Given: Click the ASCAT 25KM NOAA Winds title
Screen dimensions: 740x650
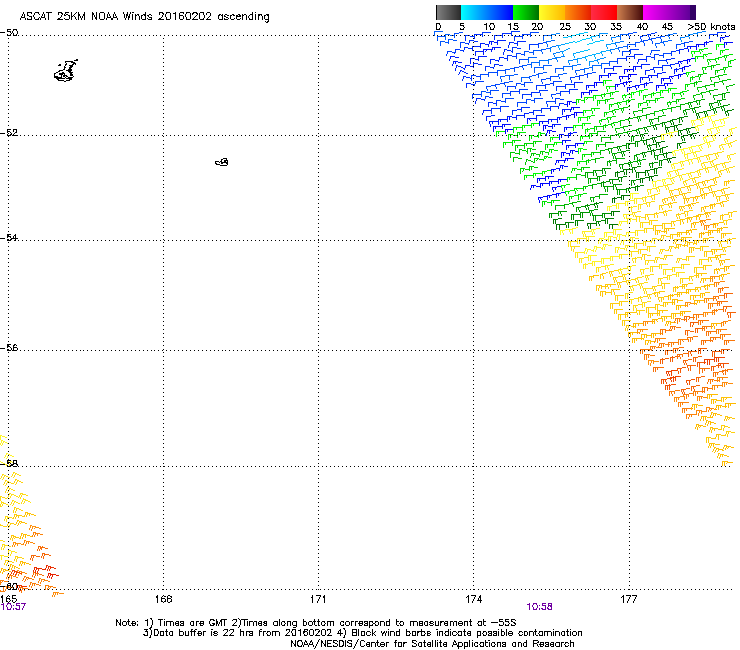Looking at the screenshot, I should (144, 16).
